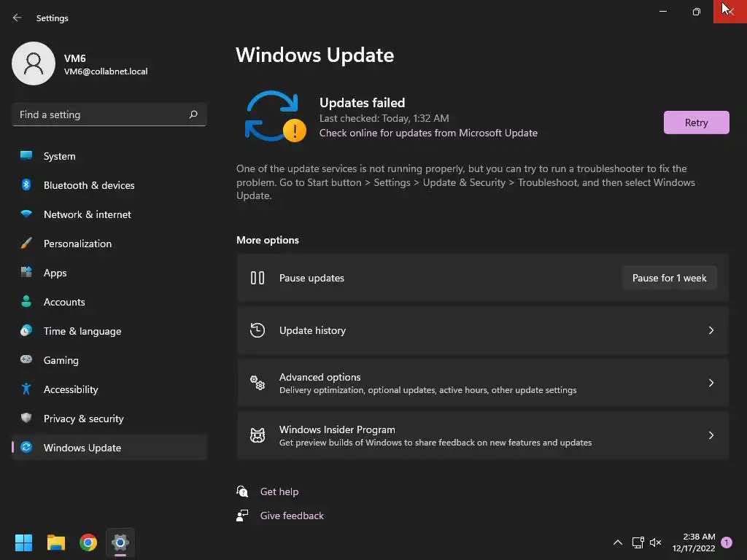
Task: Click the Personalization paintbrush icon
Action: 26,243
